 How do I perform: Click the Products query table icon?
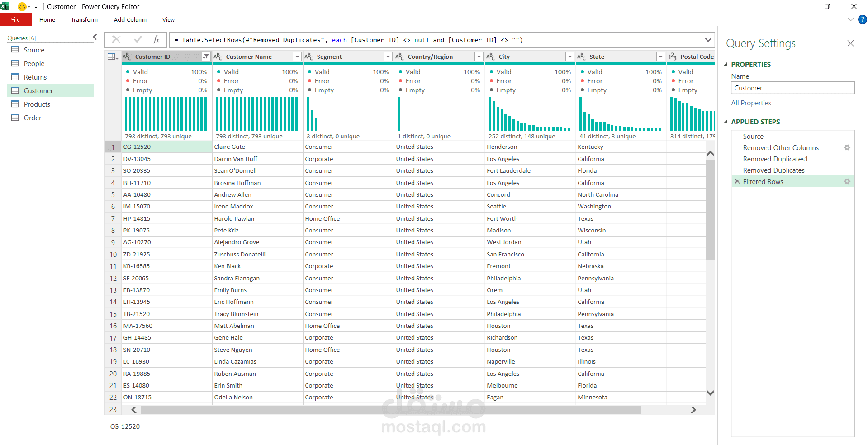(15, 104)
